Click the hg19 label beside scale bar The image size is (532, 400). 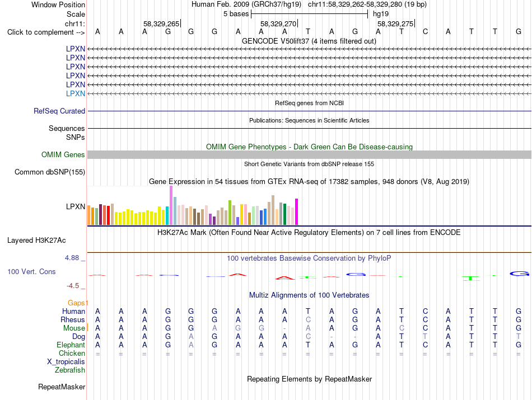[381, 14]
